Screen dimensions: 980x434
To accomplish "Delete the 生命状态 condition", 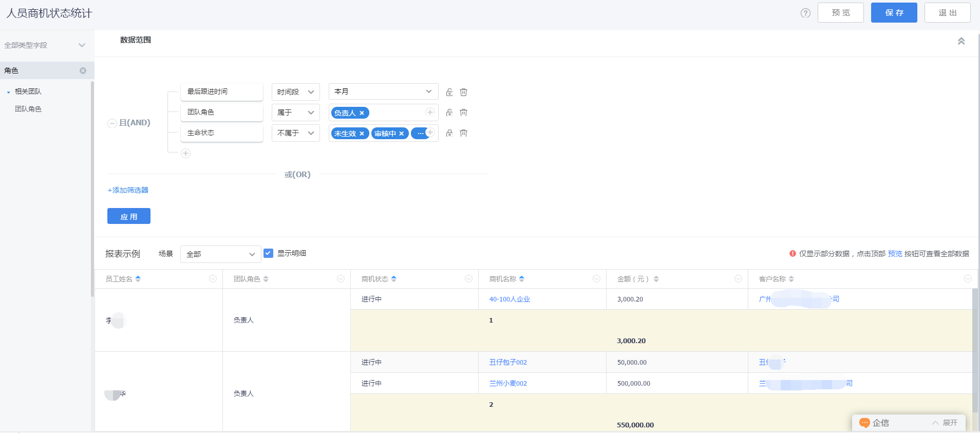I will (463, 133).
